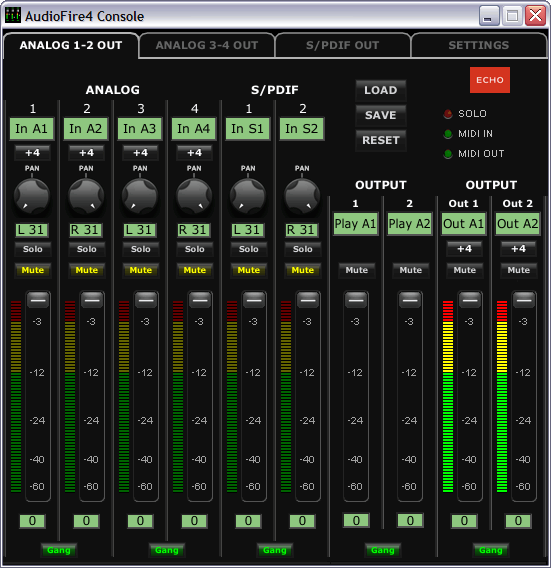Open the SETTINGS tab

tap(479, 45)
